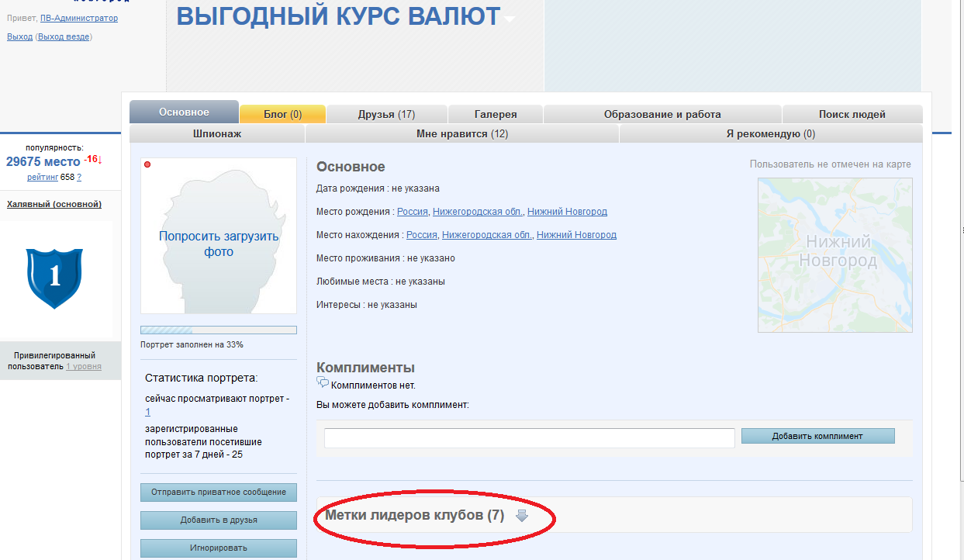Focus the compliment text input field
The width and height of the screenshot is (964, 560).
(529, 437)
